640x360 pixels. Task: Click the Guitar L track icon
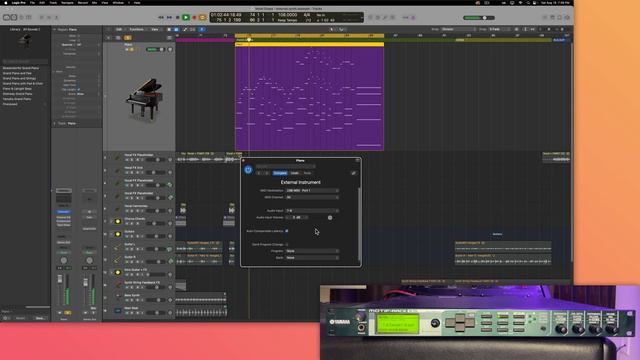[x=118, y=247]
